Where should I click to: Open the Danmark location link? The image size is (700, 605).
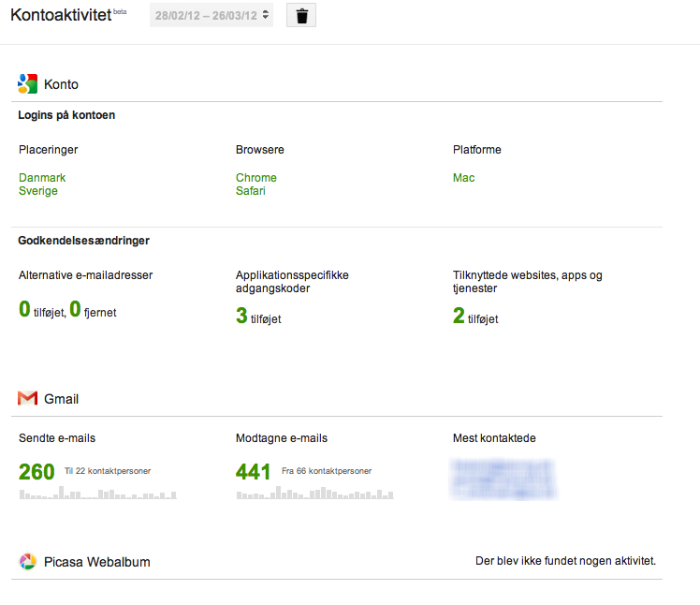[42, 177]
